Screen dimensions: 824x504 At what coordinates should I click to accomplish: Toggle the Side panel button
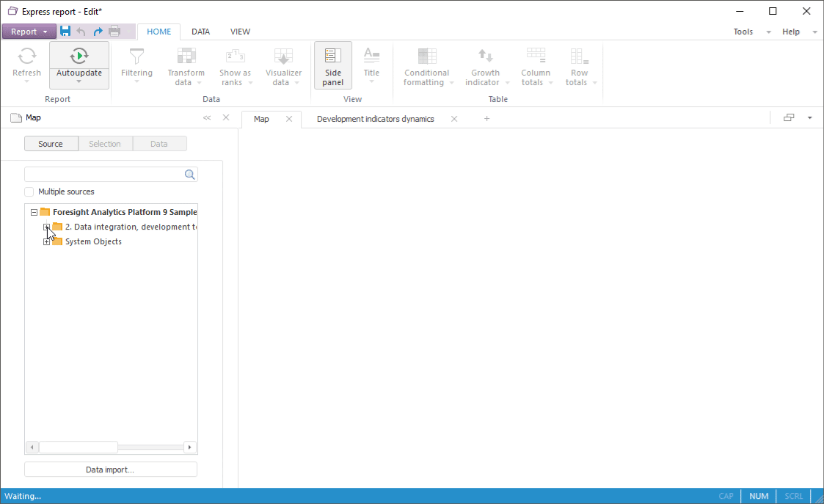(333, 65)
